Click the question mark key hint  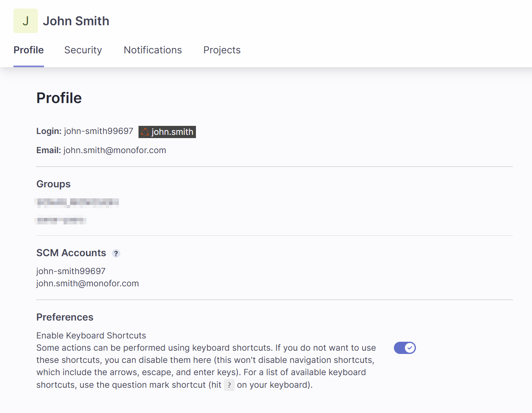tap(229, 385)
